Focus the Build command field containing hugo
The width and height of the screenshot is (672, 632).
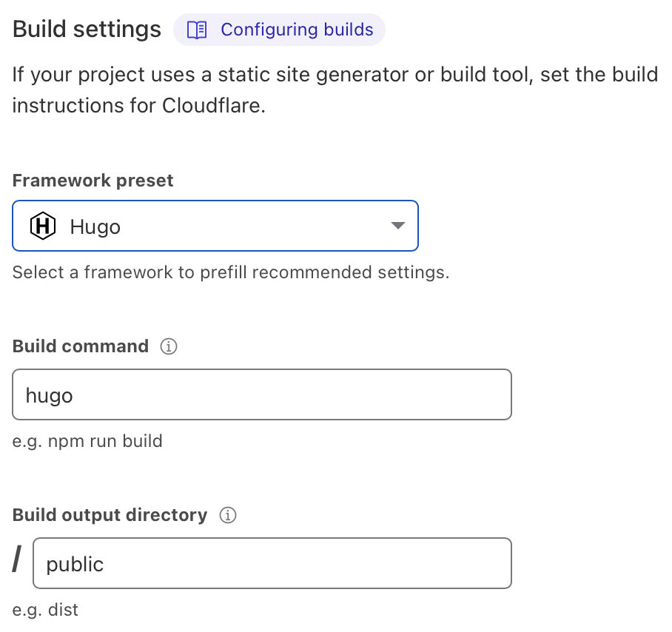click(x=262, y=394)
